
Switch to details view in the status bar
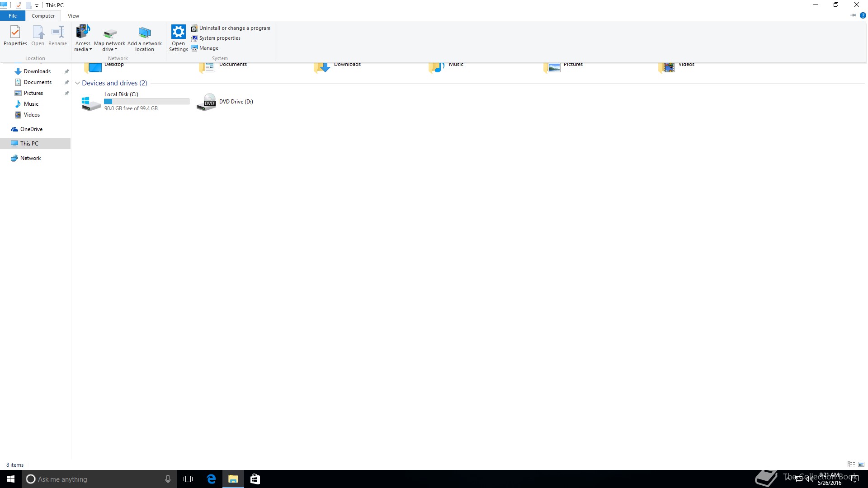pyautogui.click(x=851, y=465)
